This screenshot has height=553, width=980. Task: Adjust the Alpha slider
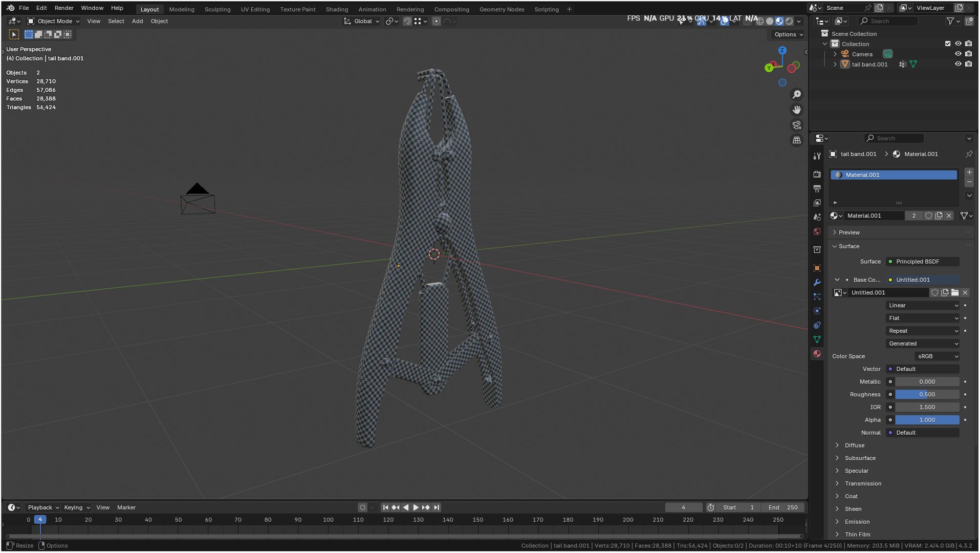927,420
